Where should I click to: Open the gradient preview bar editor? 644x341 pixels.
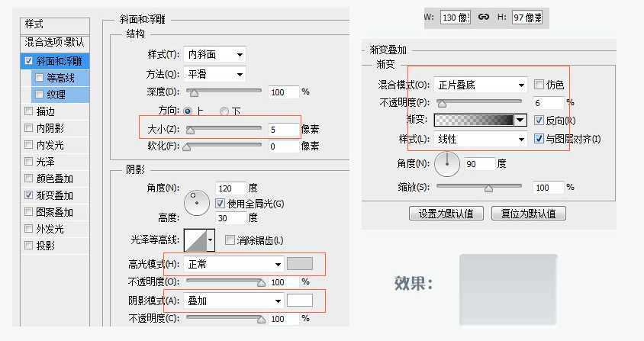point(473,121)
